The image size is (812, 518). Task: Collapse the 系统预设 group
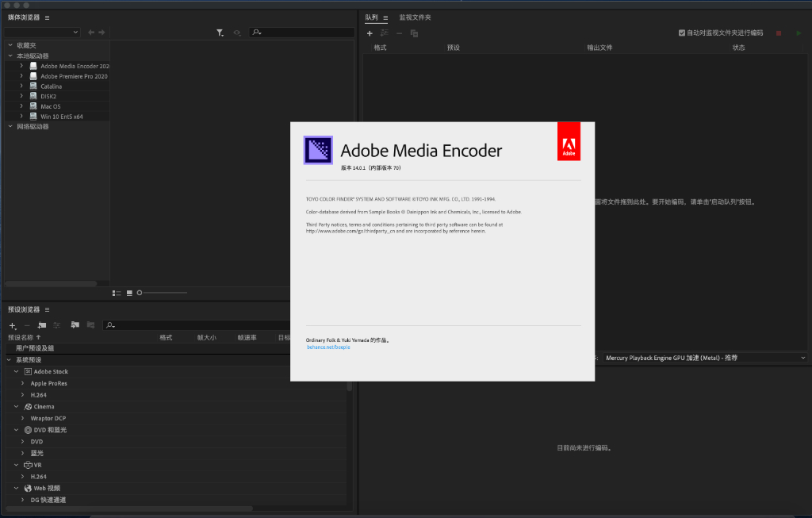click(x=9, y=359)
